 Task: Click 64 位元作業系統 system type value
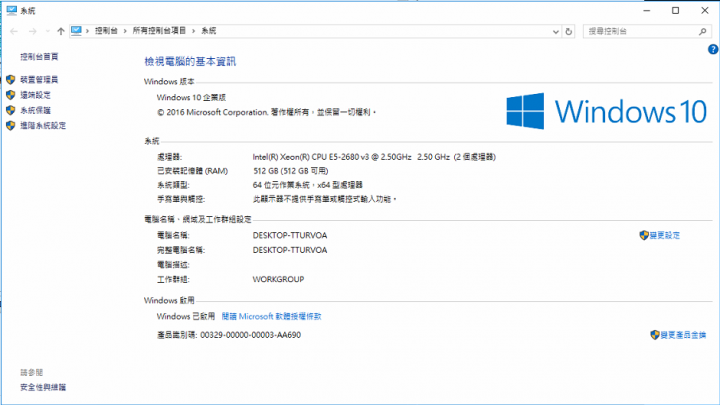pos(308,185)
